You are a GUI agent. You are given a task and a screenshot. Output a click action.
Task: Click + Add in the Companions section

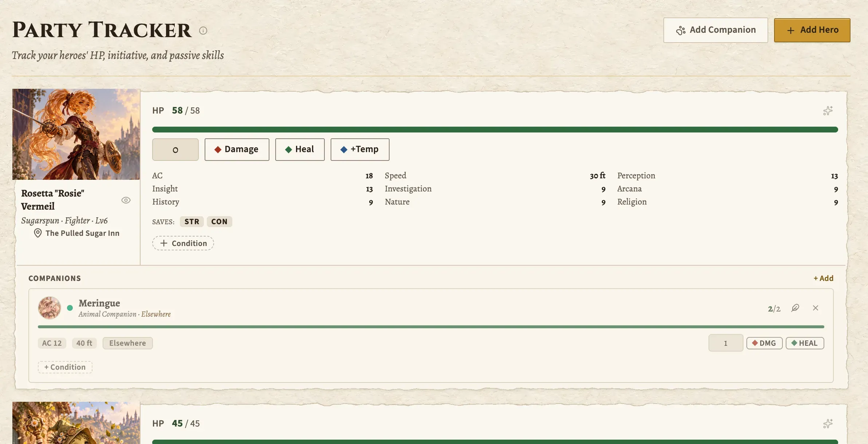[x=823, y=278]
